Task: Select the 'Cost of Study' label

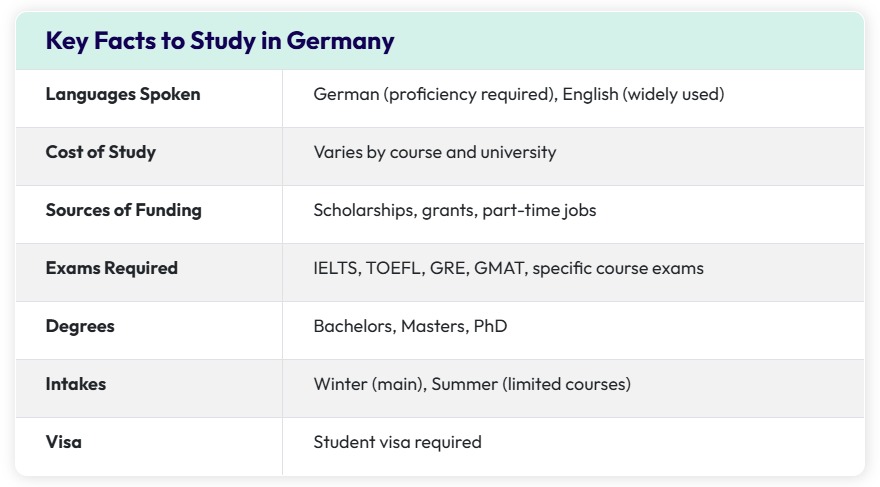Action: pos(100,153)
